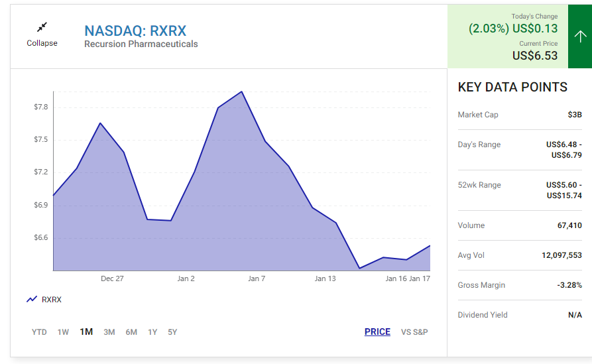Click the $6.9 y-axis price label
This screenshot has height=364, width=592.
coord(41,205)
